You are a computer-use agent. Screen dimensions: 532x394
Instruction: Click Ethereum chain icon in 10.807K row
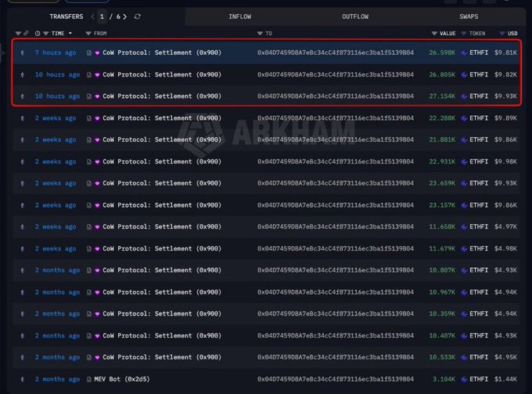coord(23,270)
